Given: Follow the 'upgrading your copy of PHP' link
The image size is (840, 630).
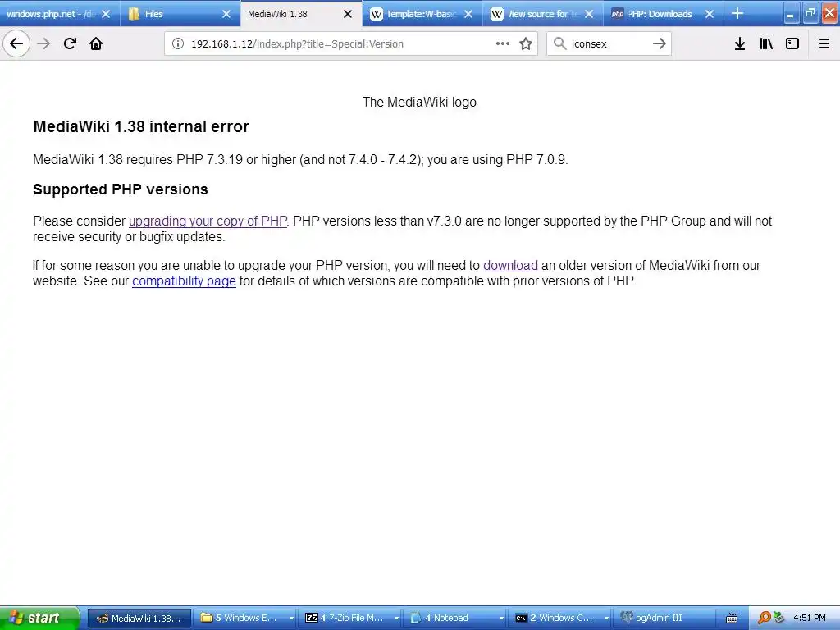Looking at the screenshot, I should coord(208,221).
